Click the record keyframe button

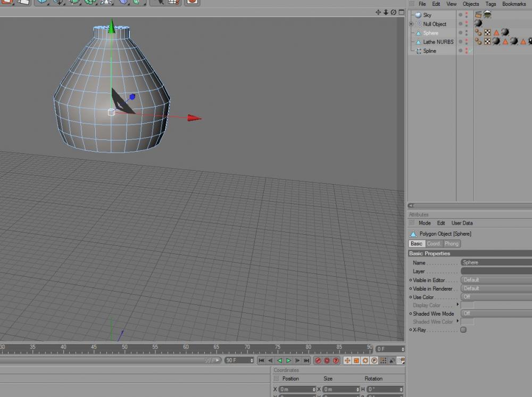(318, 360)
